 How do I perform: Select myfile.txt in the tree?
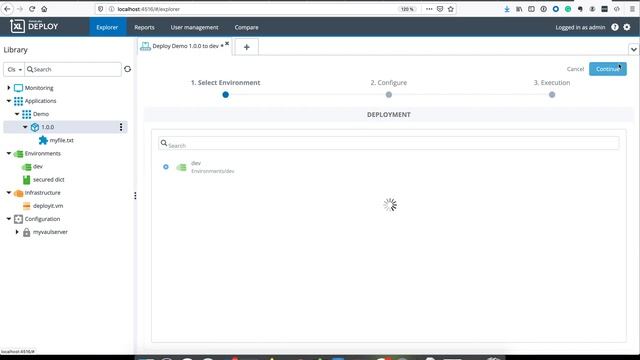(x=62, y=140)
